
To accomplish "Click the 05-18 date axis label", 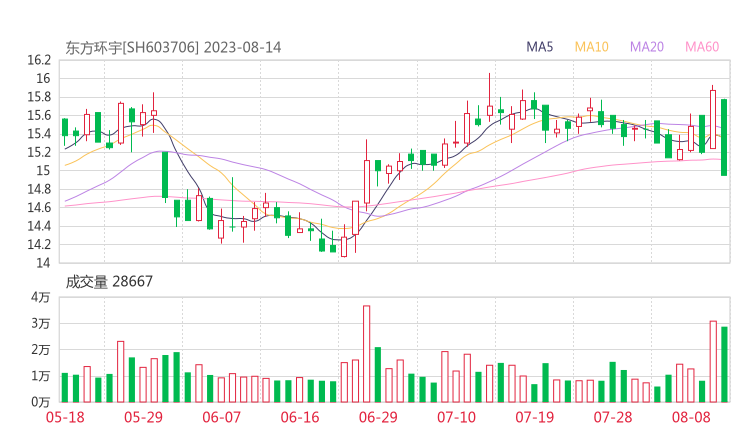I will (x=65, y=417).
